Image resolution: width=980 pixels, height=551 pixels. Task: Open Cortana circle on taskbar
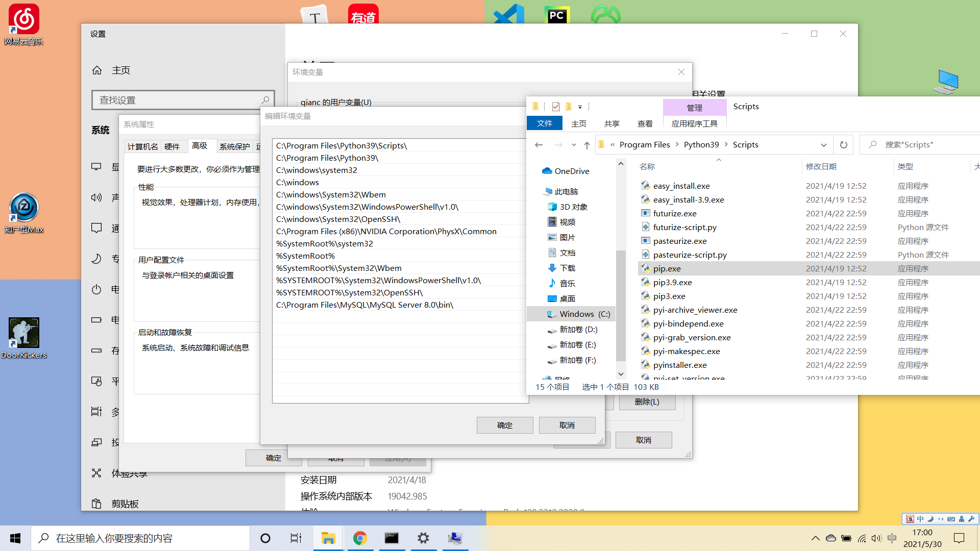(265, 538)
